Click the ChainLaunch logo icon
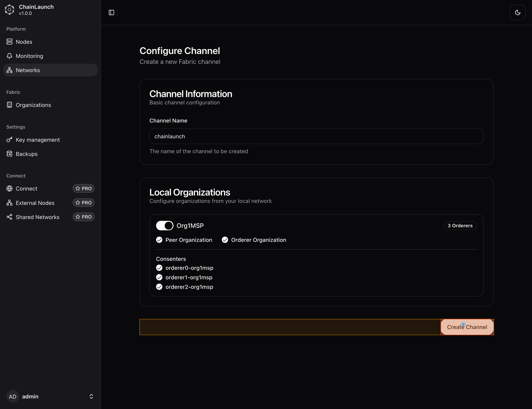Screen dimensions: 532x409 click(10, 10)
